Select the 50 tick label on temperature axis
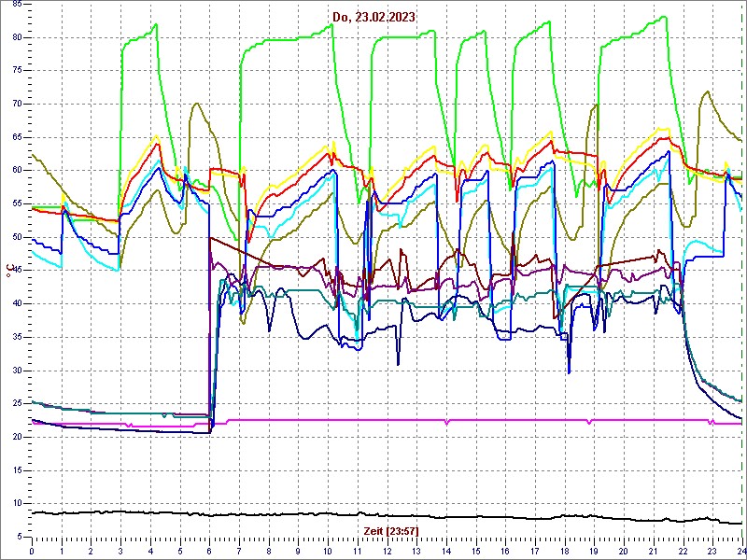The image size is (747, 560). click(17, 237)
